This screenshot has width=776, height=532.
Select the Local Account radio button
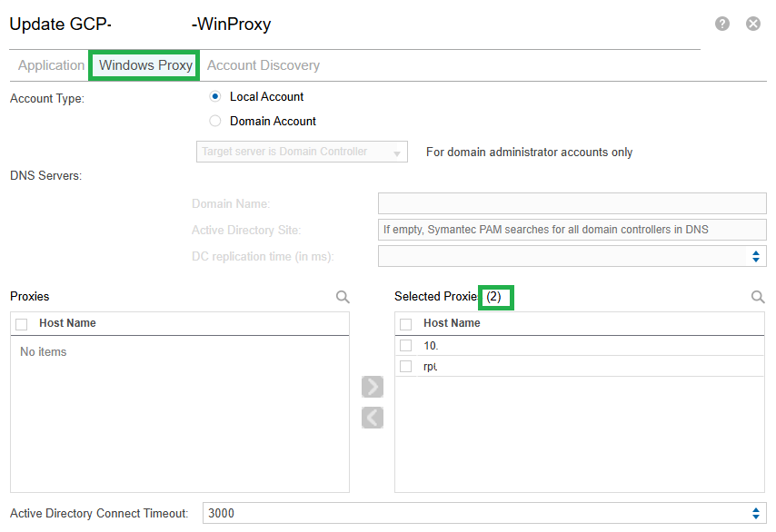[x=215, y=96]
